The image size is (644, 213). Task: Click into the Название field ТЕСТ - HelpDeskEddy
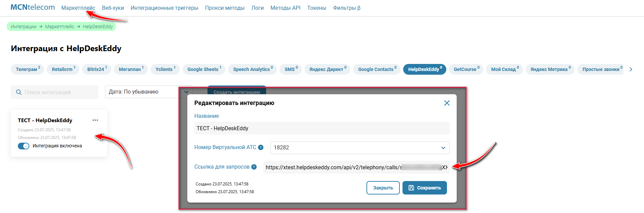point(322,128)
